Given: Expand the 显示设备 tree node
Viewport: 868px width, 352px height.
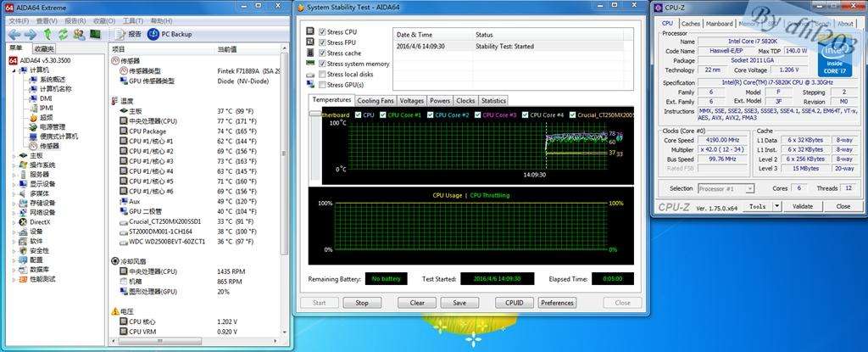Looking at the screenshot, I should [14, 184].
